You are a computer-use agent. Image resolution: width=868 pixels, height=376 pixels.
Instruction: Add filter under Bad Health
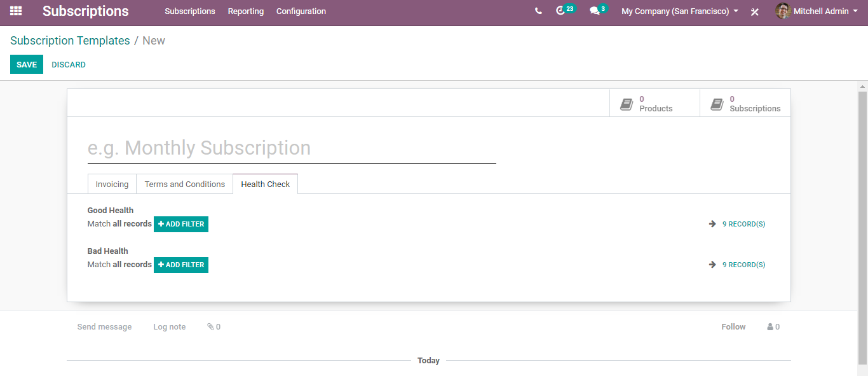pyautogui.click(x=181, y=265)
